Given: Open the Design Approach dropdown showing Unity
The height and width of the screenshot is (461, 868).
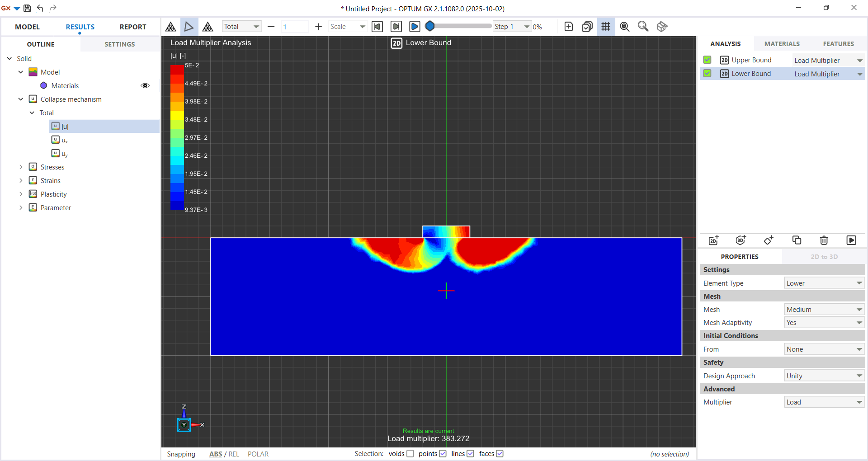Looking at the screenshot, I should click(824, 376).
